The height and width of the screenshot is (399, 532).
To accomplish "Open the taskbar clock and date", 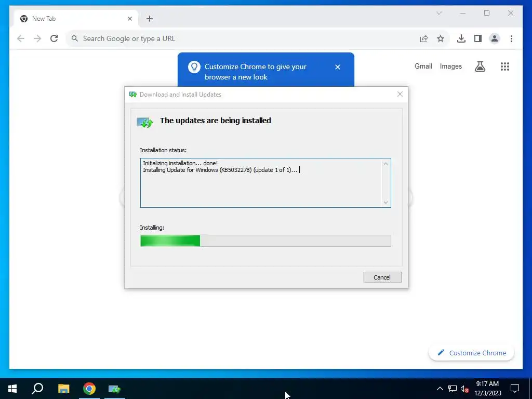I will 487,389.
